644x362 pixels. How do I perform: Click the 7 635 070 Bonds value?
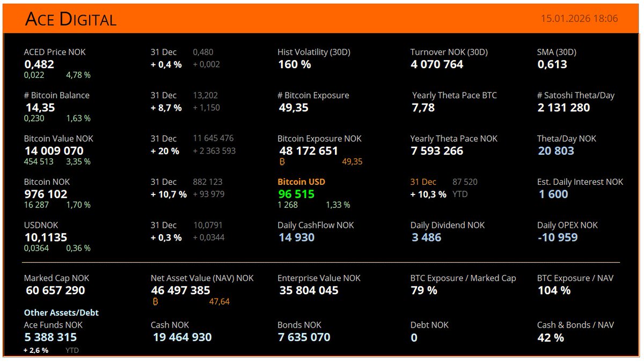[304, 337]
